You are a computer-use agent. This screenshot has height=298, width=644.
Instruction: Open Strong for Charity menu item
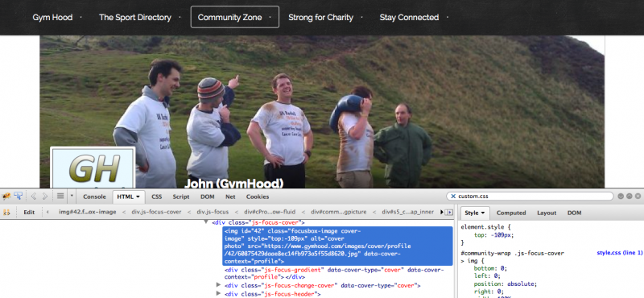[x=320, y=17]
